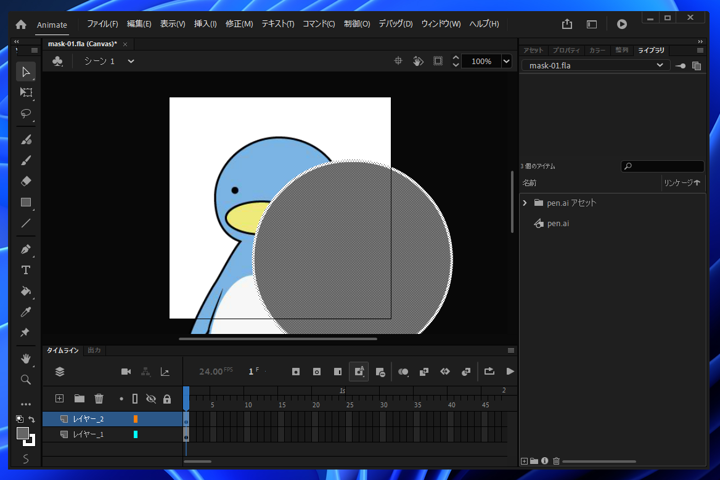Click the library search field
Viewport: 720px width, 480px height.
point(662,166)
